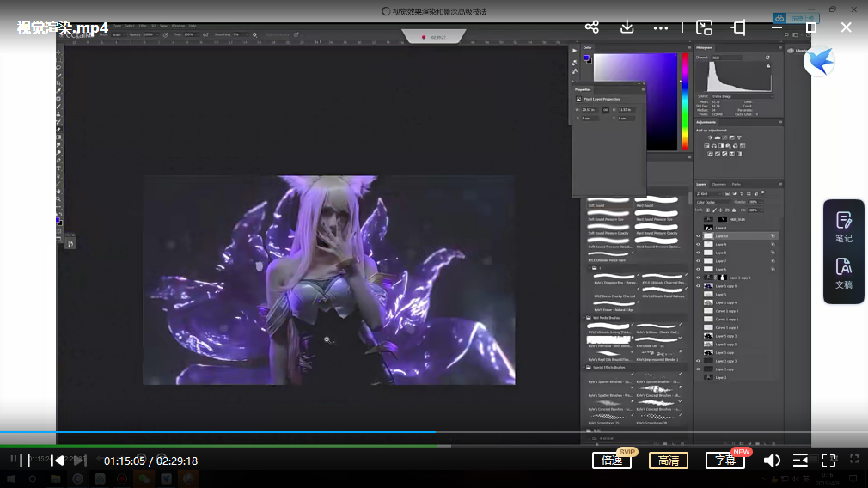
Task: Click the lock all padlock icon
Action: (734, 210)
